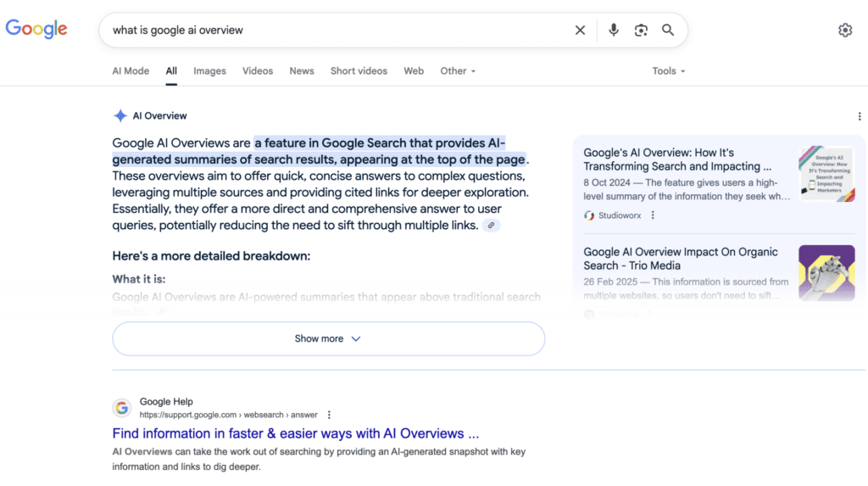Image resolution: width=868 pixels, height=486 pixels.
Task: Start voice search with microphone icon
Action: point(614,30)
